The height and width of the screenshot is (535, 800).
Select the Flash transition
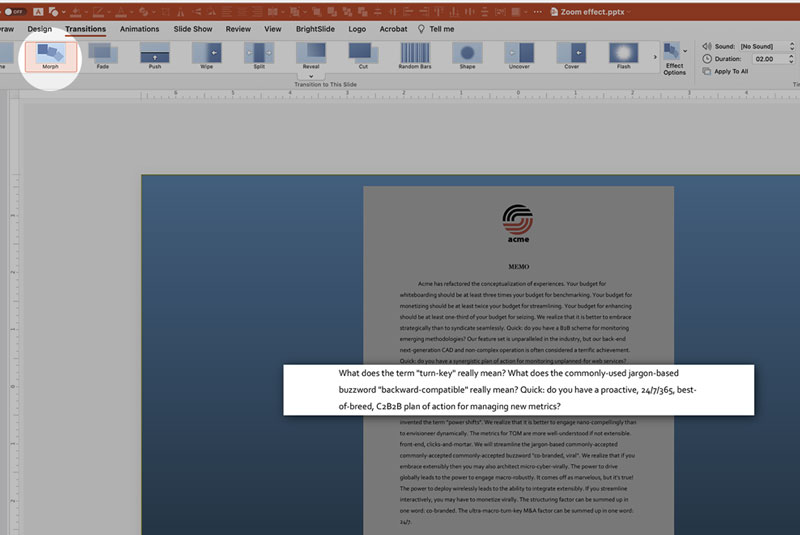click(623, 56)
